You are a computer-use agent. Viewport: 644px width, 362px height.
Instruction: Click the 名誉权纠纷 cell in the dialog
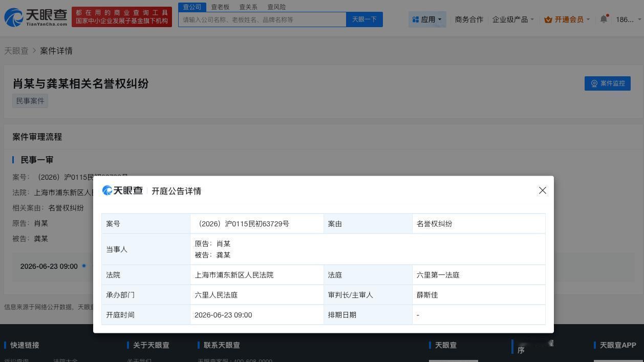tap(479, 224)
